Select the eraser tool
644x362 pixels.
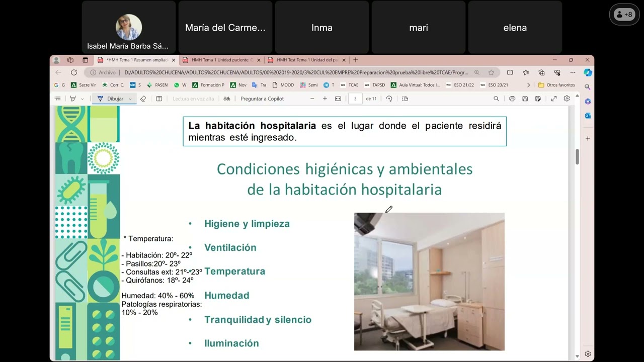[143, 99]
